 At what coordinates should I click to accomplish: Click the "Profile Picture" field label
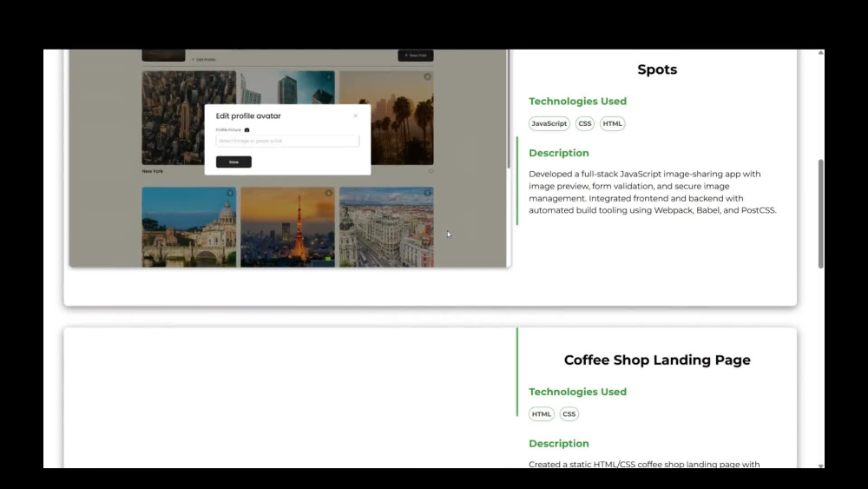(x=228, y=130)
